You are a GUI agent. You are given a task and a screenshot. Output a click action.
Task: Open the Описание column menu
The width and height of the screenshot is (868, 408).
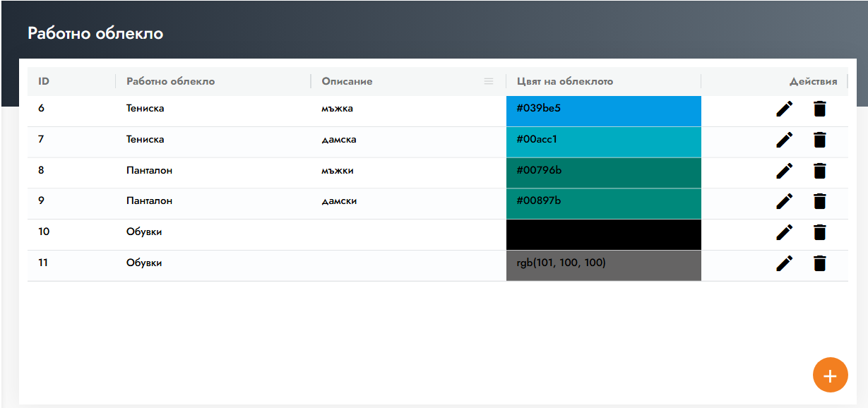488,81
